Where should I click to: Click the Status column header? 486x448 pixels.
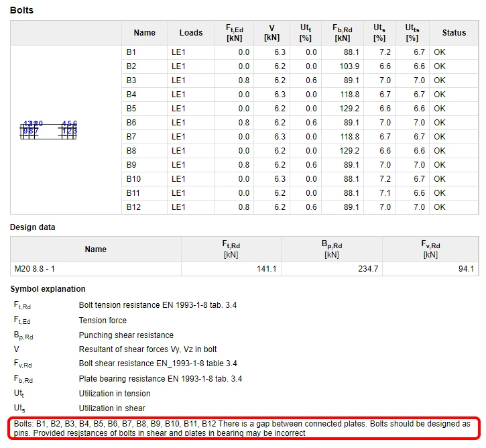click(454, 33)
